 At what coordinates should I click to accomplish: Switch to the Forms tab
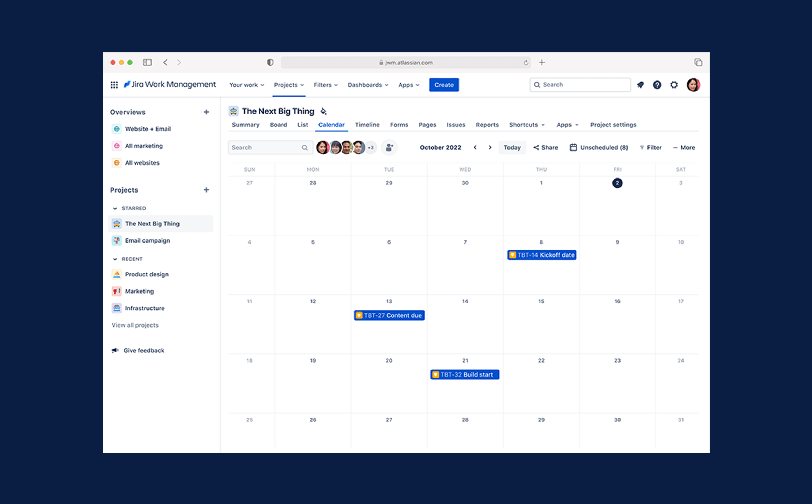pos(399,125)
